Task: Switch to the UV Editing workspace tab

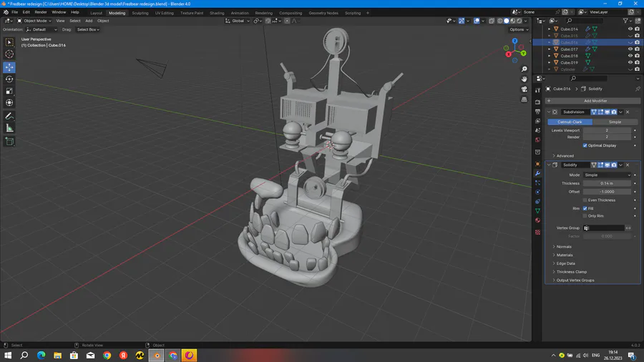Action: tap(165, 13)
